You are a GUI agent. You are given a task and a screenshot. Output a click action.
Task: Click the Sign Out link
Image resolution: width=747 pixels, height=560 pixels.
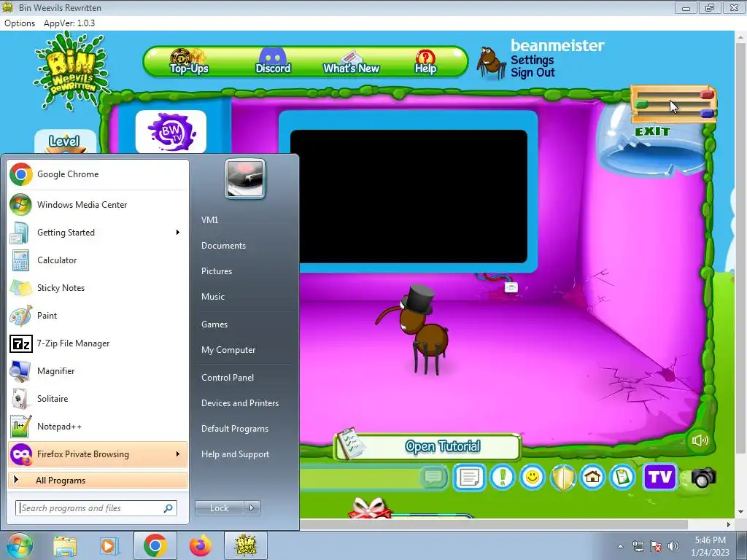pyautogui.click(x=533, y=73)
